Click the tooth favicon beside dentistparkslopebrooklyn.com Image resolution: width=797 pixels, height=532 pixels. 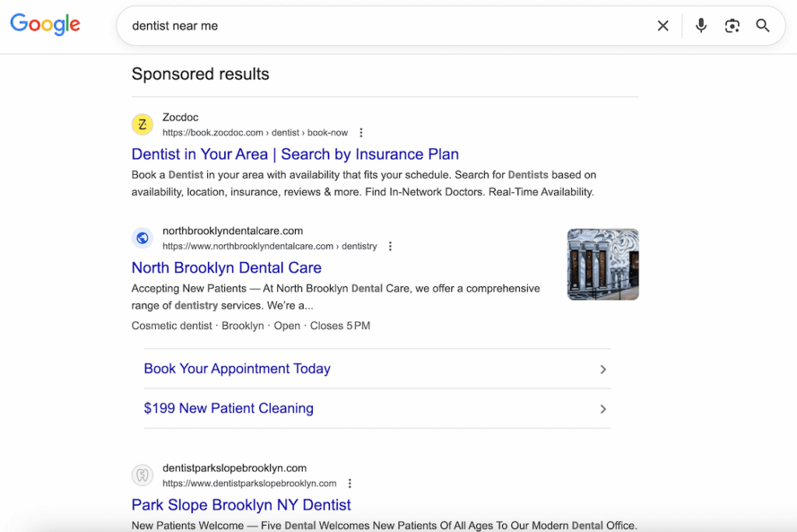coord(142,475)
